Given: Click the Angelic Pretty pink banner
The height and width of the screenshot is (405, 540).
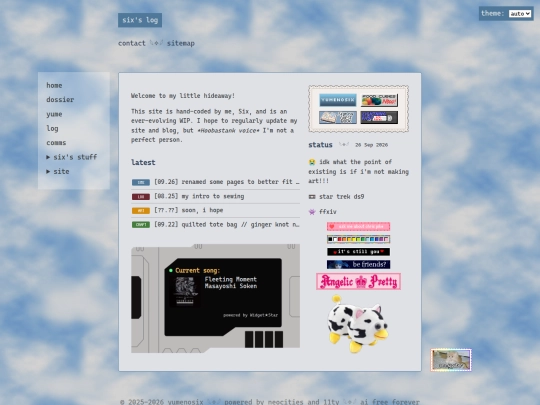Looking at the screenshot, I should click(x=359, y=281).
